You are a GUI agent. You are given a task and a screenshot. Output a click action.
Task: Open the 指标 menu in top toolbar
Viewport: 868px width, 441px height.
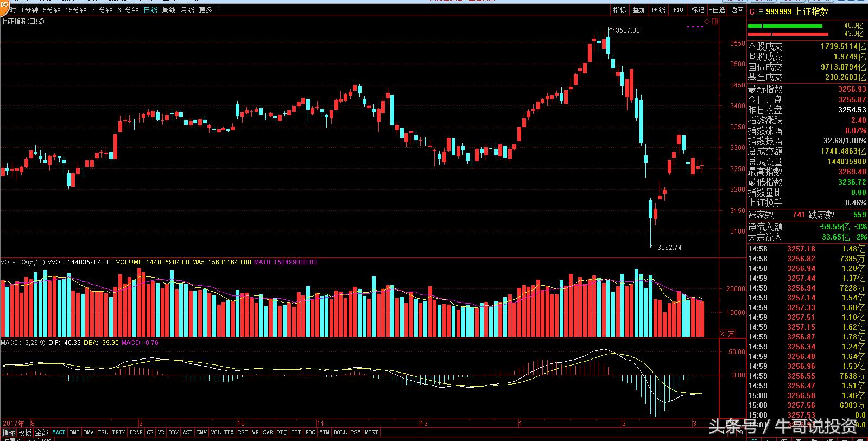tap(619, 10)
